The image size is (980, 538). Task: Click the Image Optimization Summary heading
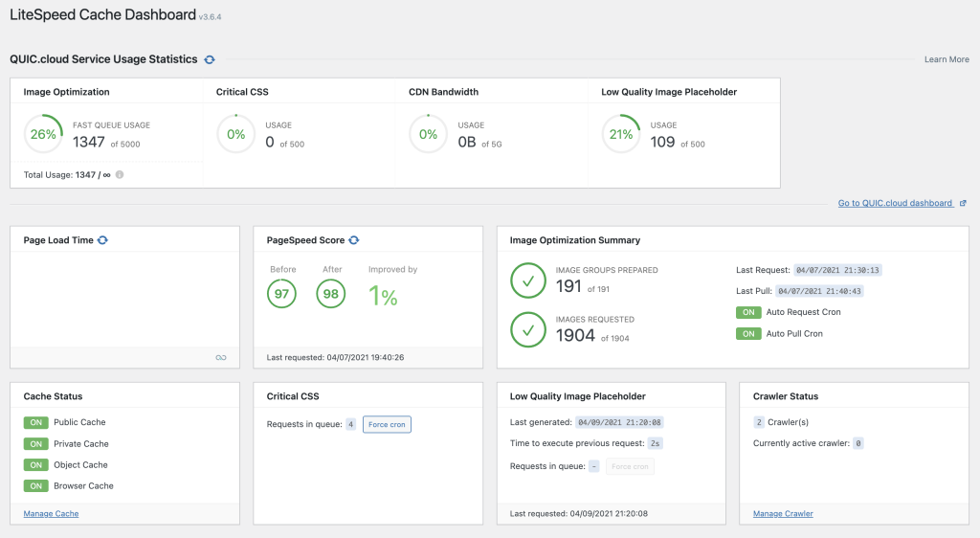pyautogui.click(x=575, y=240)
